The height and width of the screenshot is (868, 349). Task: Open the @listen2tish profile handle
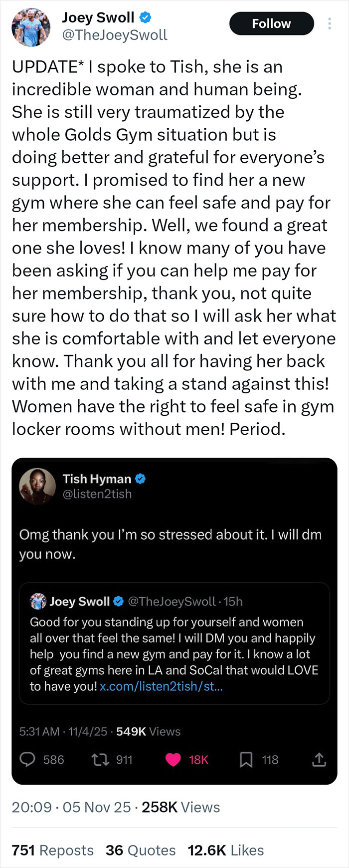[x=97, y=494]
